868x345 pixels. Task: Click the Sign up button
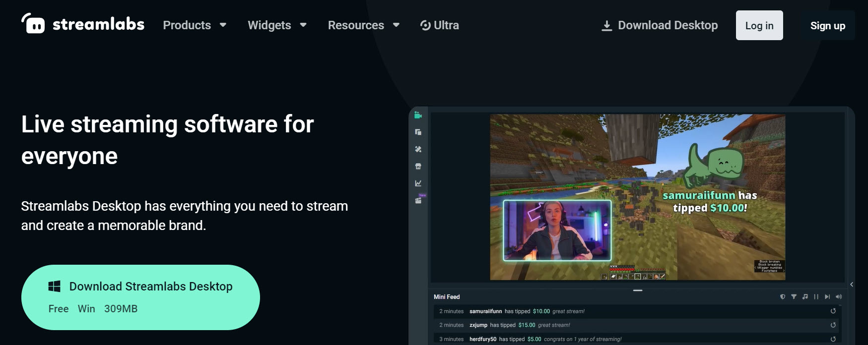(827, 26)
